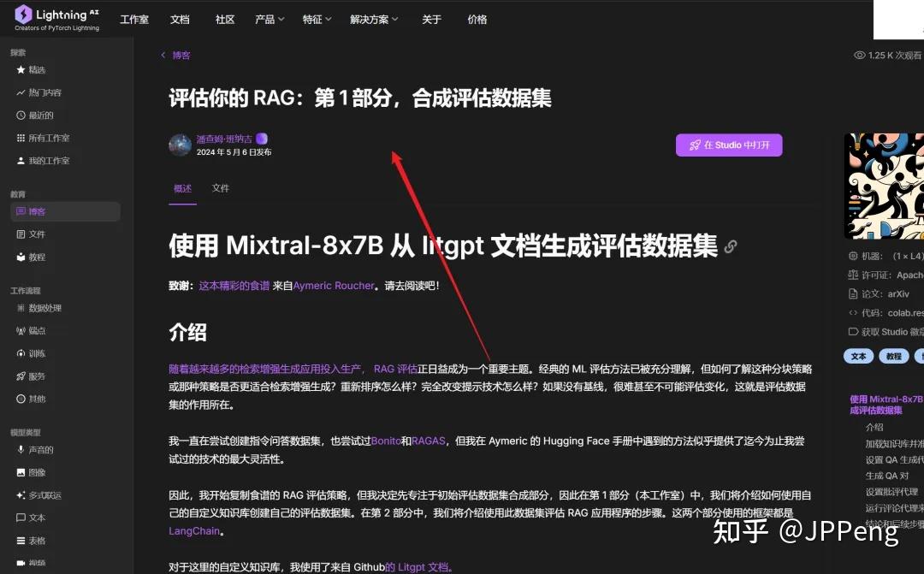Select the 图像 model type icon

coord(19,471)
